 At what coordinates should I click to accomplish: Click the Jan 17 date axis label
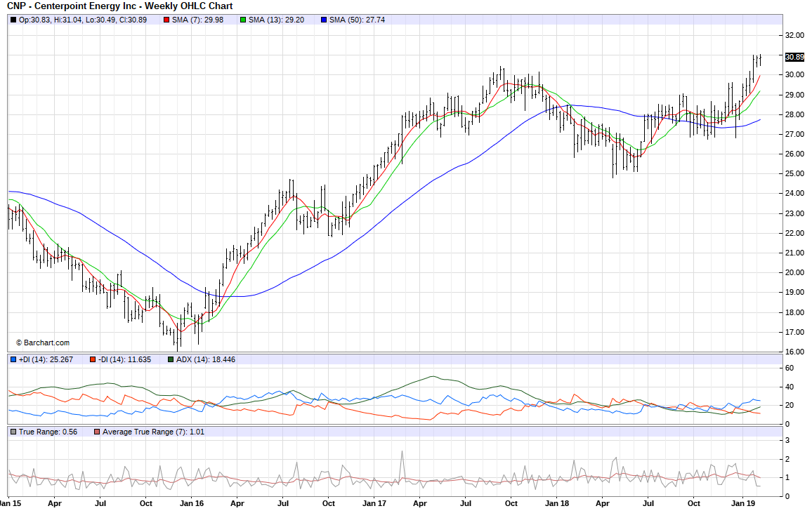coord(373,503)
